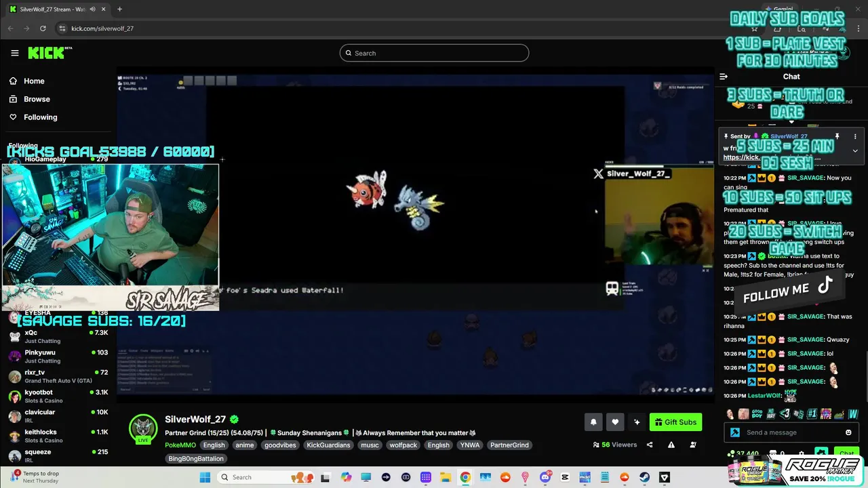
Task: Open Steam from the taskbar
Action: tap(644, 477)
